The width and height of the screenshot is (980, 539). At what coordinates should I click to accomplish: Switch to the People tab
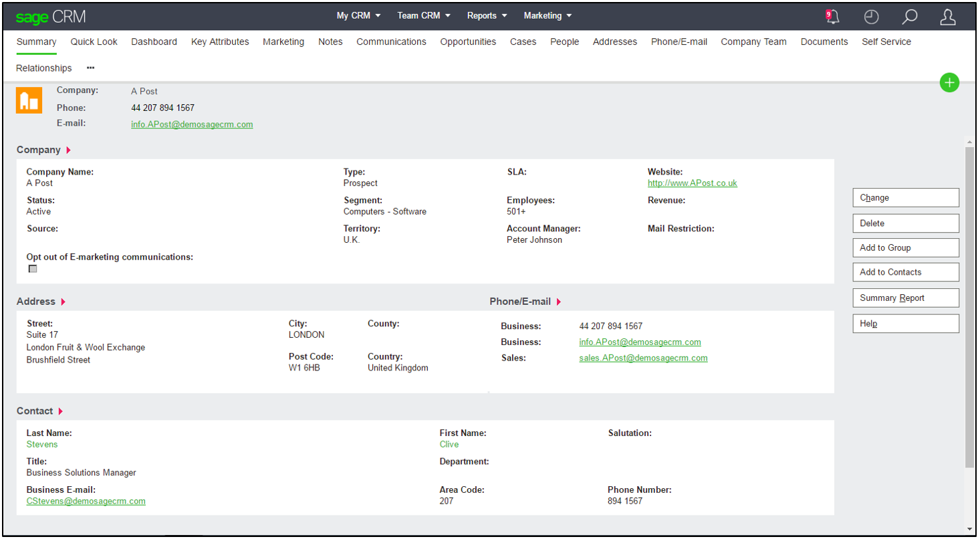coord(564,41)
